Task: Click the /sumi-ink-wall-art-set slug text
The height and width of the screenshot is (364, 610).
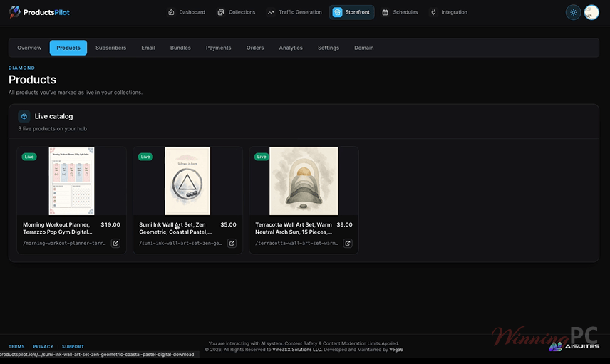Action: 180,244
